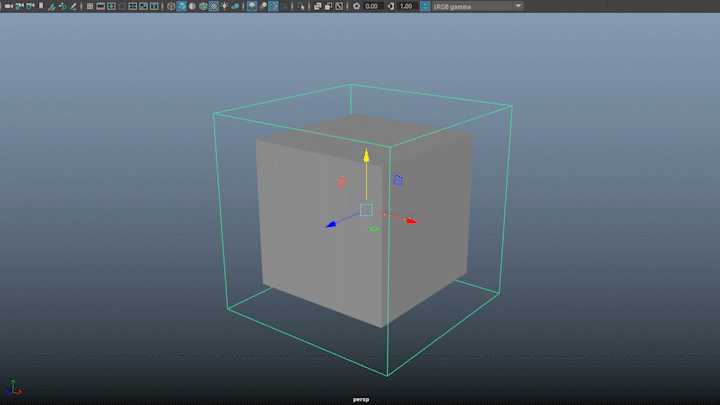This screenshot has height=405, width=720.
Task: Click the blue XY plane handle
Action: tap(398, 180)
